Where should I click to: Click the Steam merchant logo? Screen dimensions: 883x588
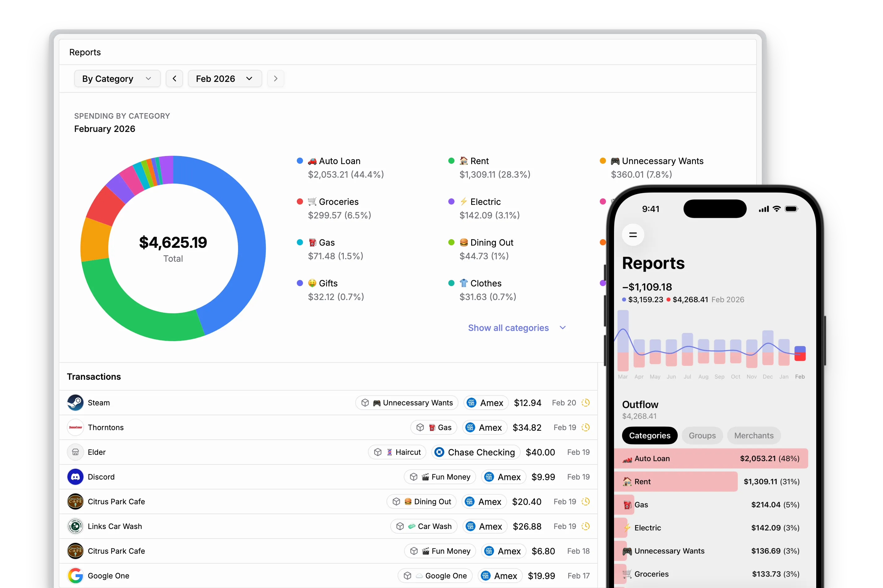pyautogui.click(x=75, y=402)
